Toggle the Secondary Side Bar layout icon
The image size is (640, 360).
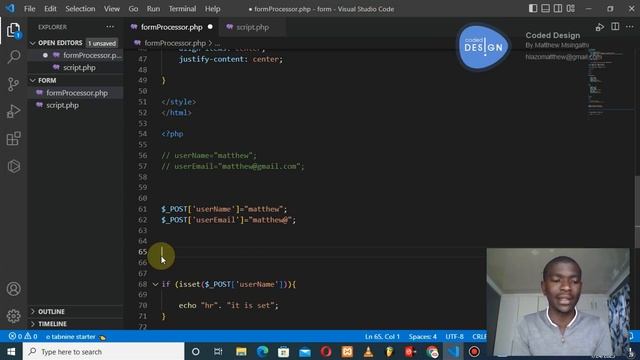tap(558, 9)
